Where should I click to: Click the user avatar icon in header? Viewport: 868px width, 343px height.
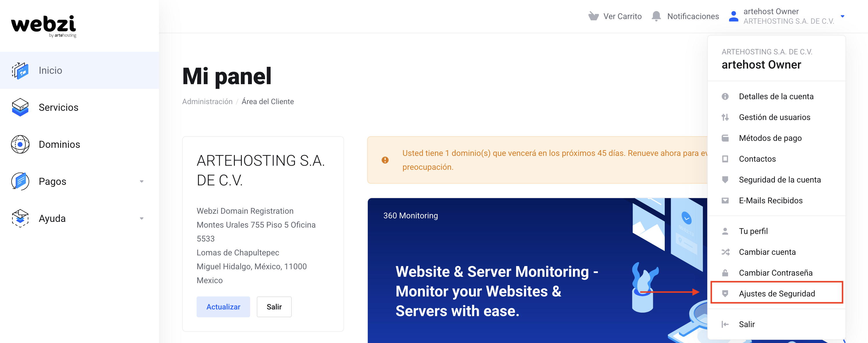tap(733, 16)
